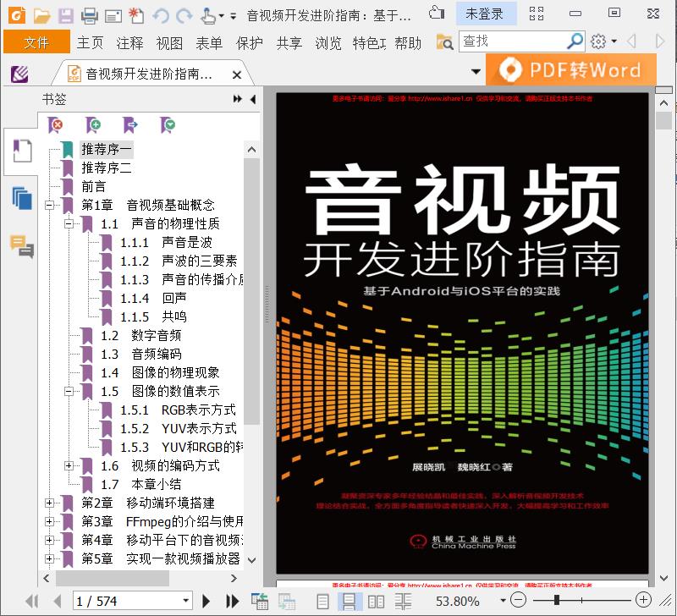677x616 pixels.
Task: Undo the last action in the title bar
Action: [161, 15]
